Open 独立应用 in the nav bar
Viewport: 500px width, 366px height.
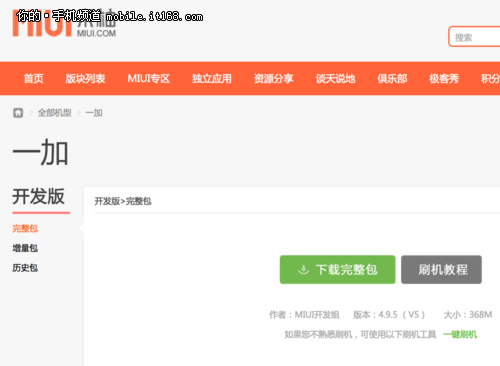coord(212,79)
